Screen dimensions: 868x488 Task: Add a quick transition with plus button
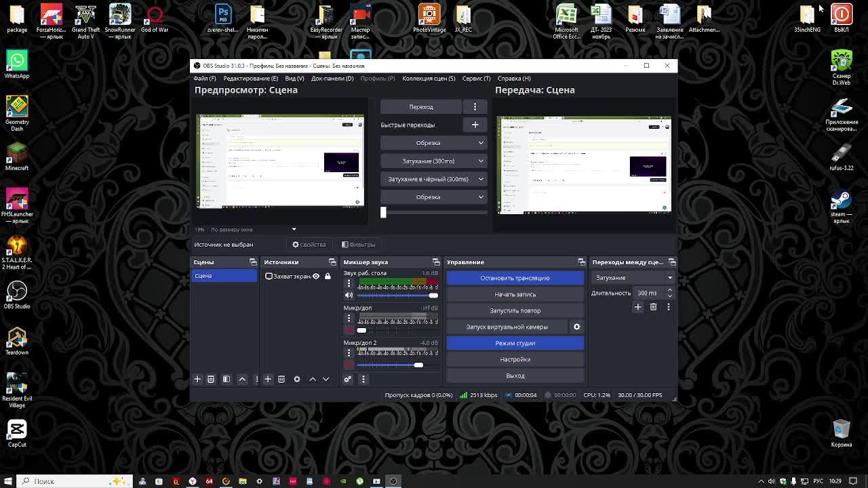click(475, 125)
